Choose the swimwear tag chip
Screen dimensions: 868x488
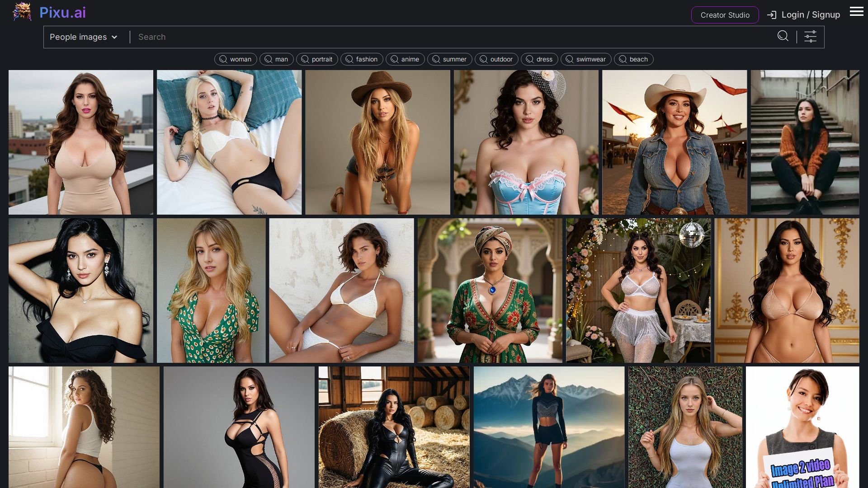pyautogui.click(x=586, y=59)
